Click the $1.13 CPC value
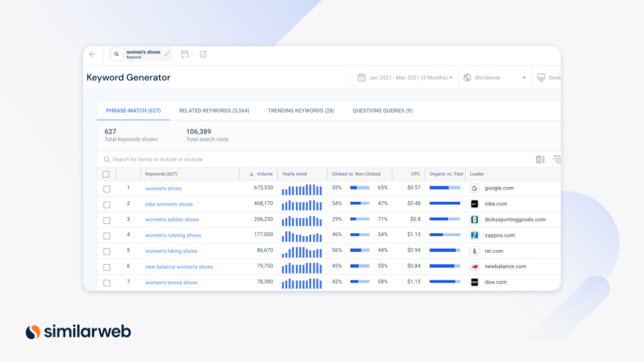 [414, 235]
